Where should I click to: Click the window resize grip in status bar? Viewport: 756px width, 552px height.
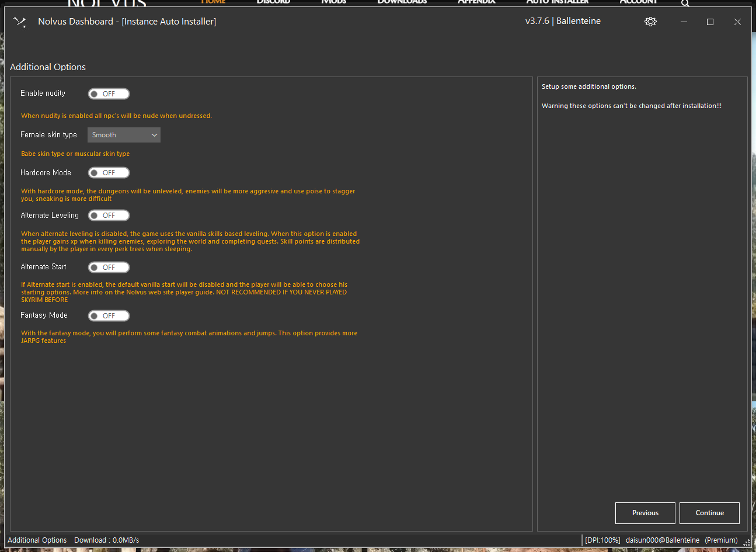(x=746, y=543)
